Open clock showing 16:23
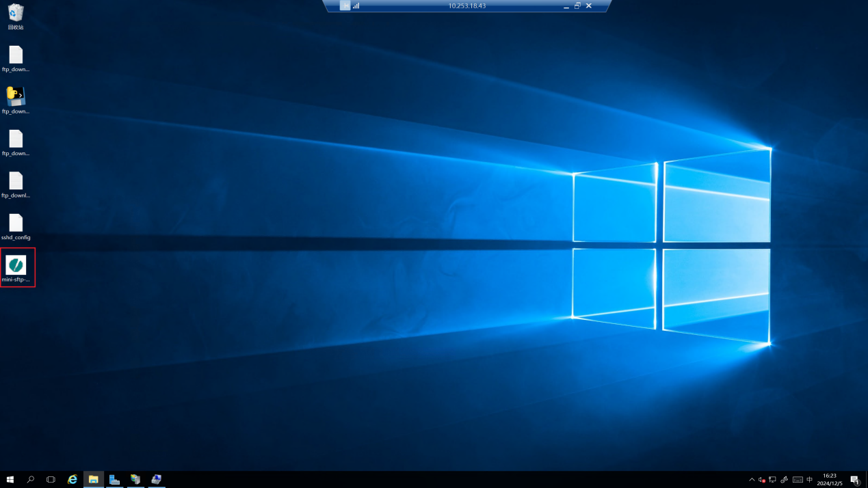 coord(830,480)
